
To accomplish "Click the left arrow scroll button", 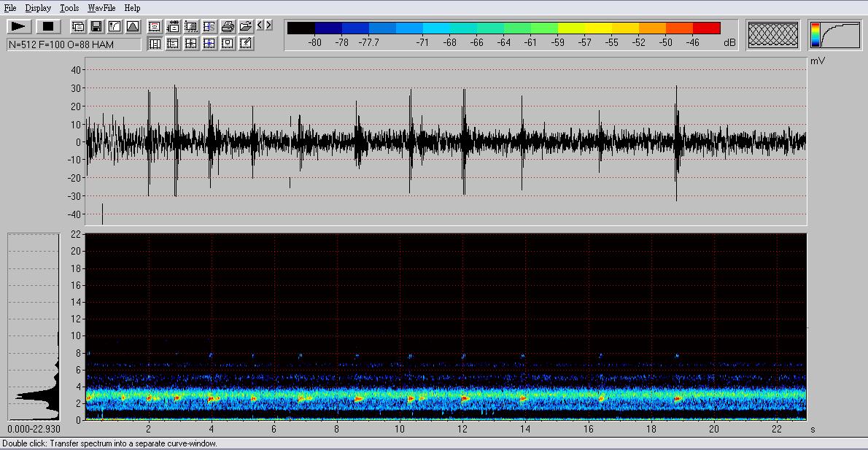I will pos(260,26).
